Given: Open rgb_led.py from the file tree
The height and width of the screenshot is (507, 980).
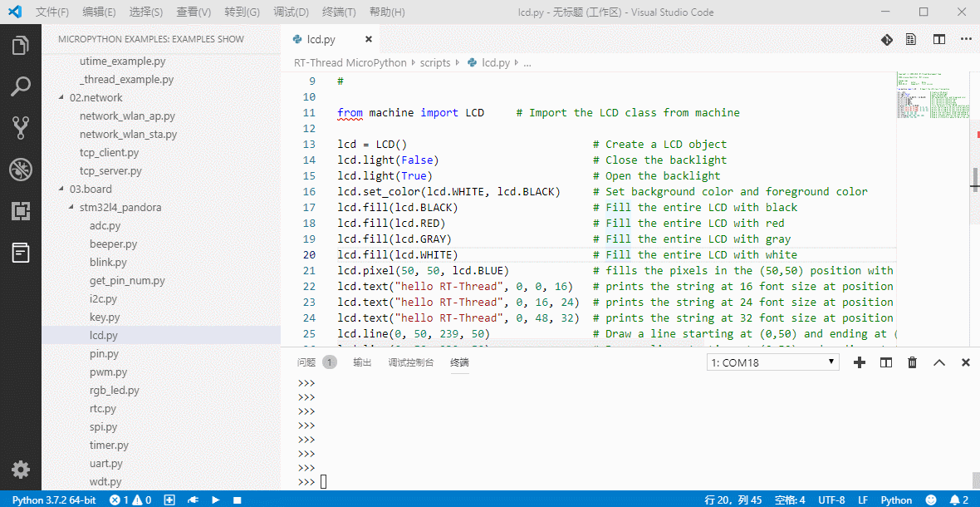Looking at the screenshot, I should tap(114, 391).
